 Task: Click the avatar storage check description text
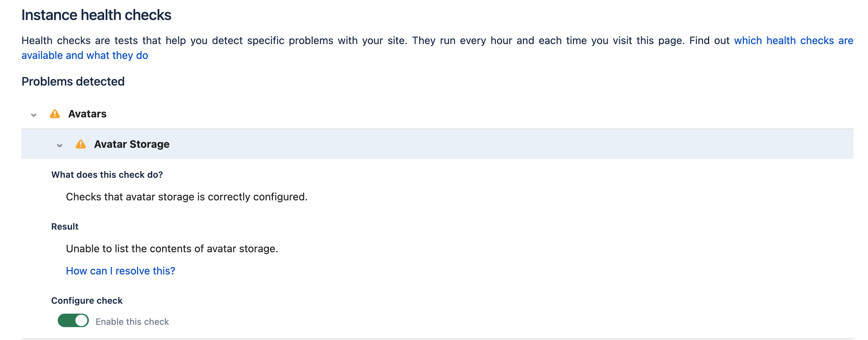187,197
